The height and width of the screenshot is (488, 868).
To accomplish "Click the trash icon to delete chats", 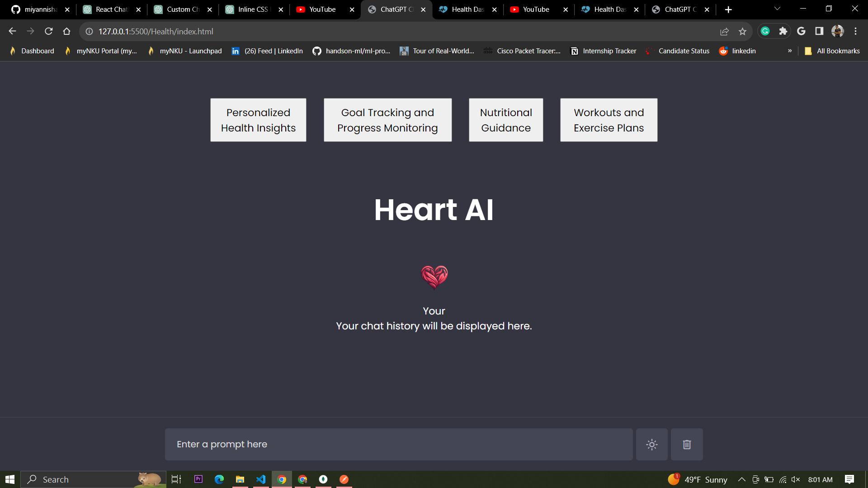I will click(687, 444).
